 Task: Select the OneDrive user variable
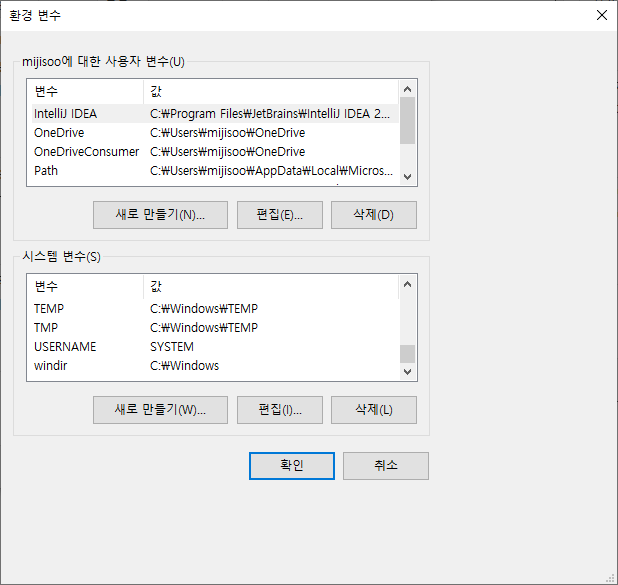tap(215, 132)
